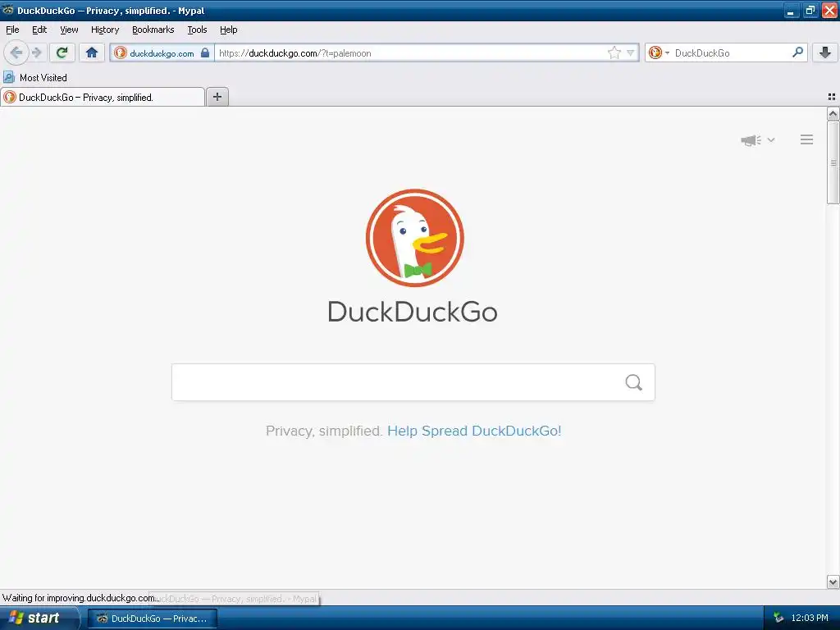
Task: Click the scrollbar down arrow
Action: click(833, 582)
